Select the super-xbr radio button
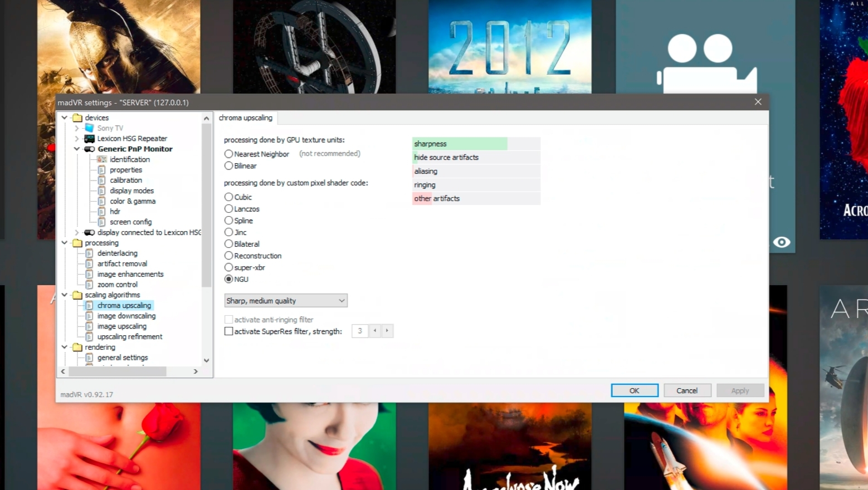The width and height of the screenshot is (868, 490). pos(228,267)
